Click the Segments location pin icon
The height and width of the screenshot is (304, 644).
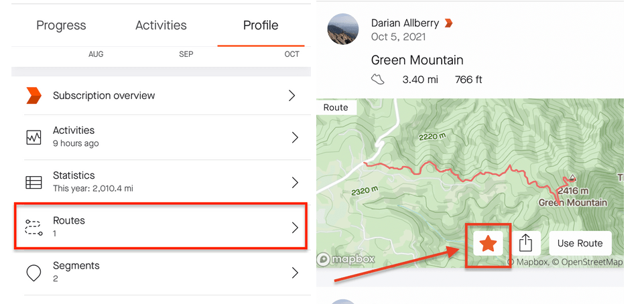tap(34, 272)
